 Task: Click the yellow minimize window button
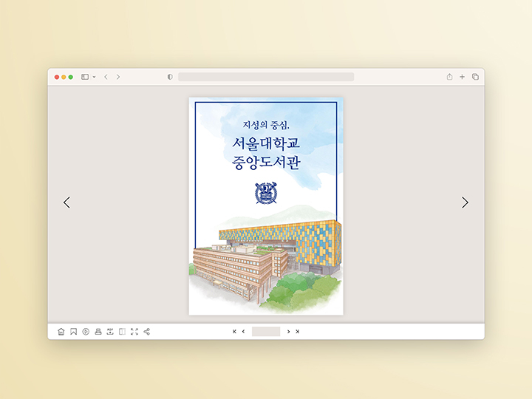click(64, 77)
